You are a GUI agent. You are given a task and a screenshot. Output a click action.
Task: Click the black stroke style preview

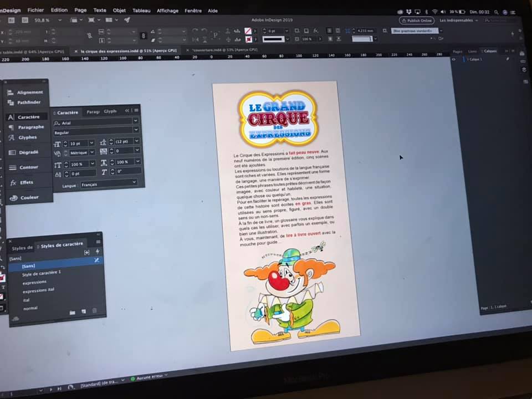(x=273, y=39)
